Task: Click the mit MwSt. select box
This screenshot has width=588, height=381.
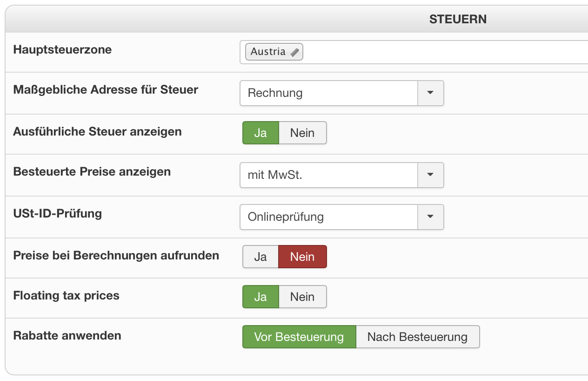Action: tap(328, 175)
